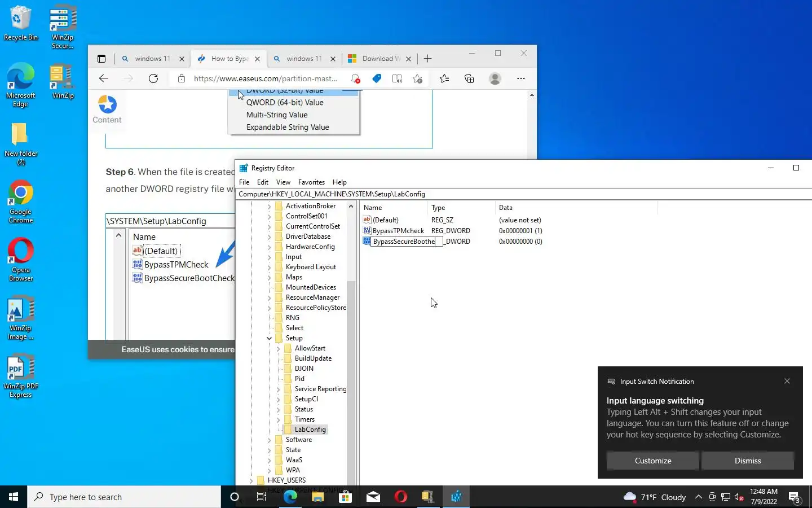Click add page to favorites icon
The height and width of the screenshot is (508, 812).
click(417, 78)
